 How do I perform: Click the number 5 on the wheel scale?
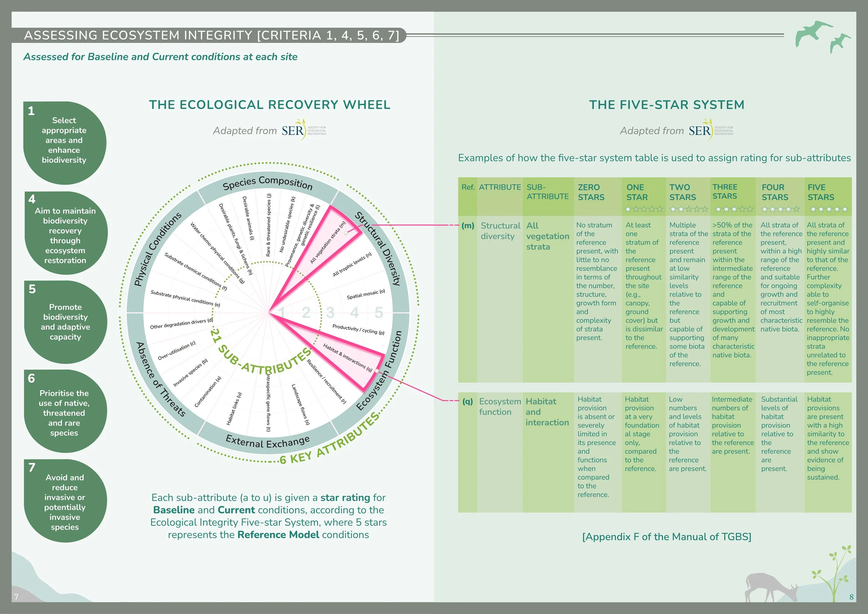(x=378, y=313)
